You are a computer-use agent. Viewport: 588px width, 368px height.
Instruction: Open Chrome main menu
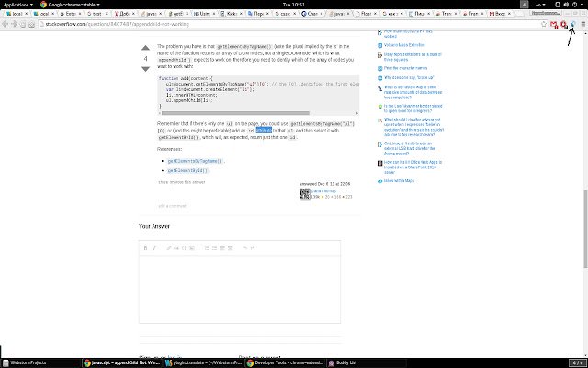(x=583, y=24)
